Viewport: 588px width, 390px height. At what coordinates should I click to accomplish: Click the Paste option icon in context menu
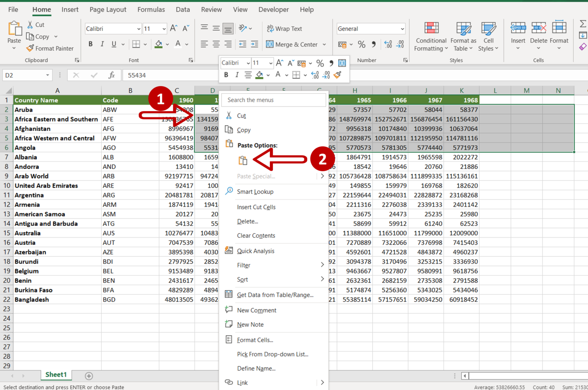tap(243, 160)
